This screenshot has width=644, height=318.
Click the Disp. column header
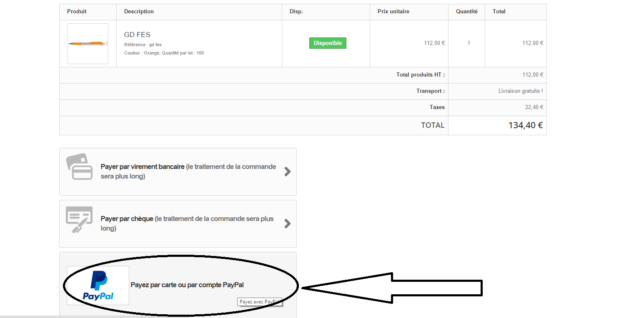point(296,12)
